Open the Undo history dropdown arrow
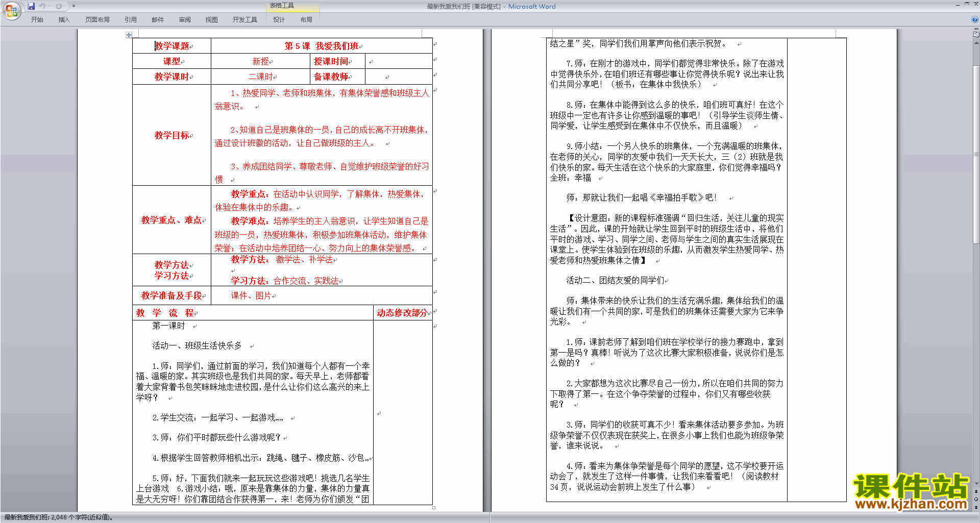 click(x=50, y=6)
